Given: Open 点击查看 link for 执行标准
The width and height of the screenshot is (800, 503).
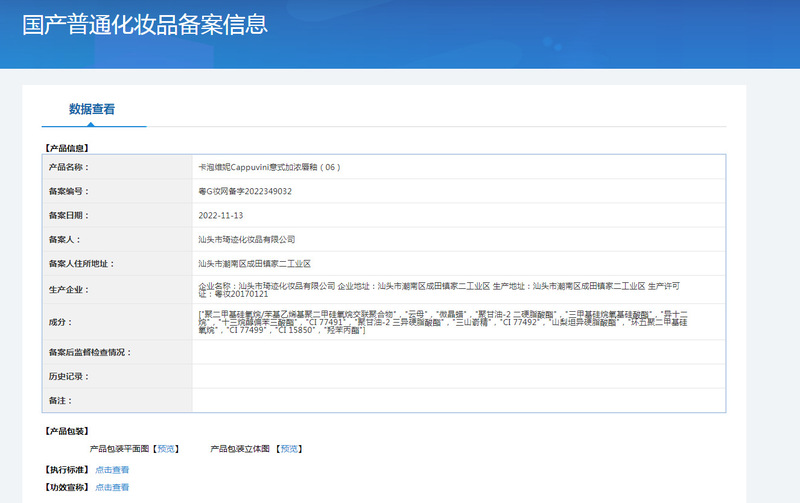Looking at the screenshot, I should [112, 470].
